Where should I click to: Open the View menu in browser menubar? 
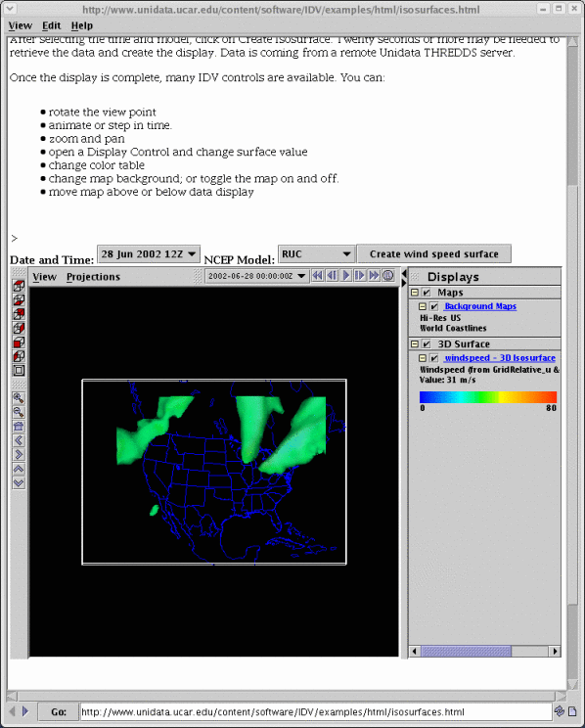[20, 25]
